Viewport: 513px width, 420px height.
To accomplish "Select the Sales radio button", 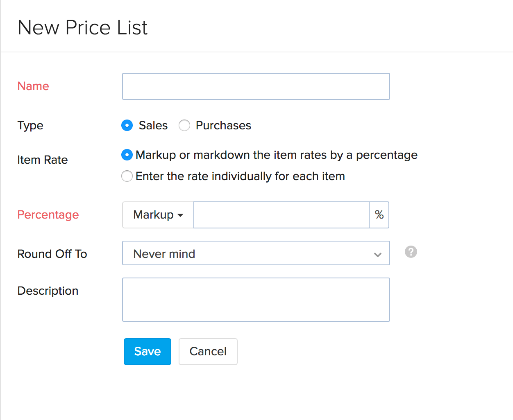I will point(127,125).
